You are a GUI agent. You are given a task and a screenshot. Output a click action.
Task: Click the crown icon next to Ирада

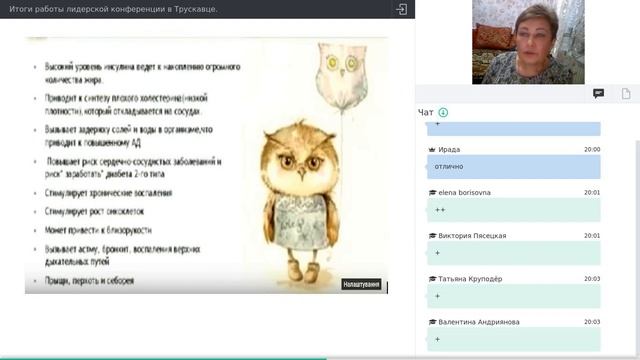[432, 150]
